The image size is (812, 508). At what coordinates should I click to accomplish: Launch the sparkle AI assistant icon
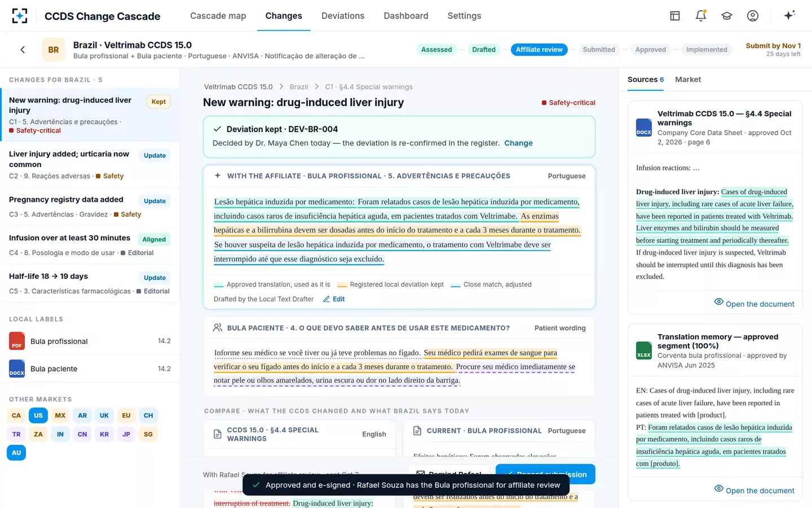pos(789,15)
